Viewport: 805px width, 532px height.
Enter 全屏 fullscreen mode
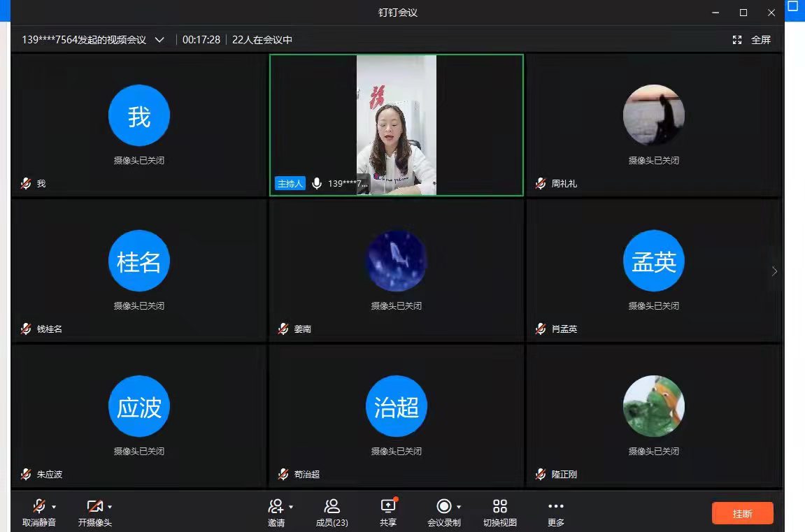click(x=752, y=40)
